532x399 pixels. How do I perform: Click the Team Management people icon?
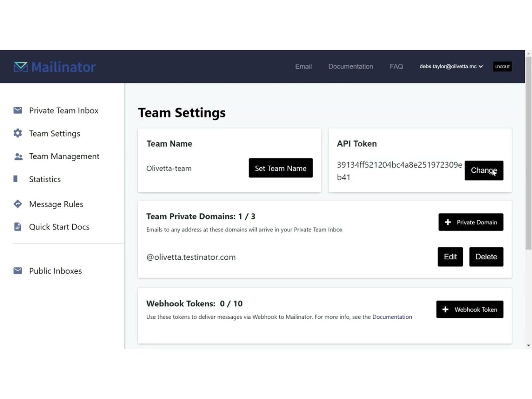(x=18, y=156)
